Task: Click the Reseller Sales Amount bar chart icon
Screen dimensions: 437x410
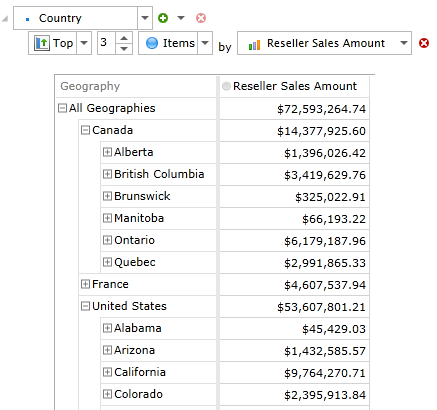Action: click(x=254, y=44)
